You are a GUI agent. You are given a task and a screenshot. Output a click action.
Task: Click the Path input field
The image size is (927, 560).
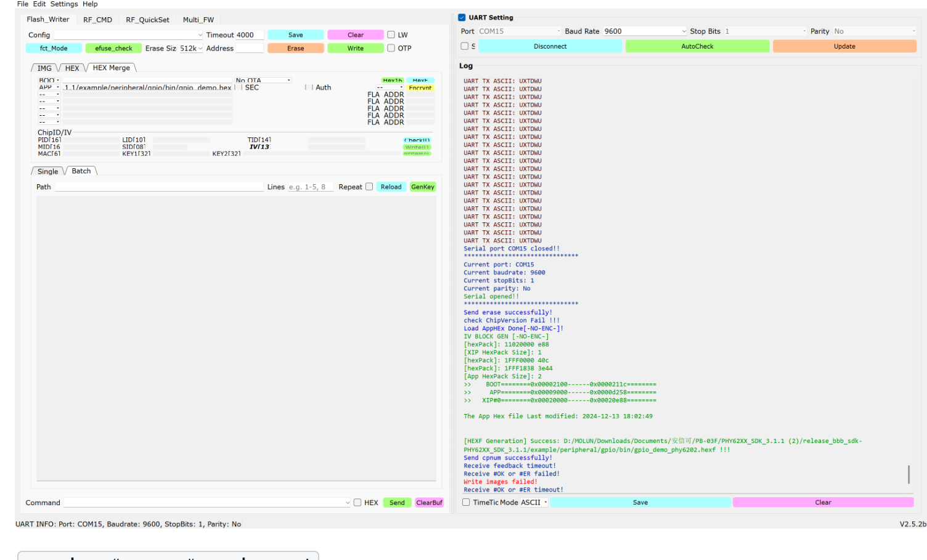159,187
